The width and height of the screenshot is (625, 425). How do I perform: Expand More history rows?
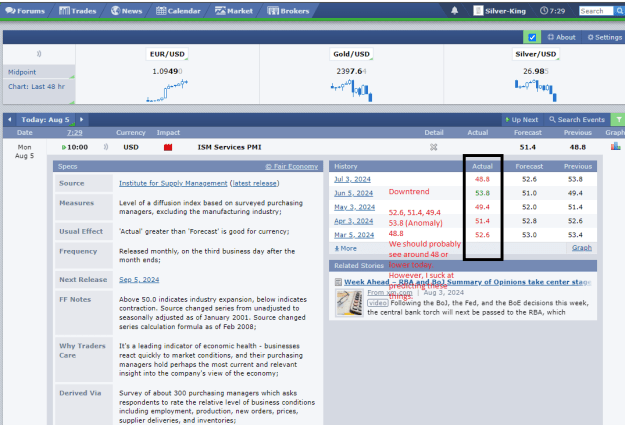pyautogui.click(x=345, y=248)
